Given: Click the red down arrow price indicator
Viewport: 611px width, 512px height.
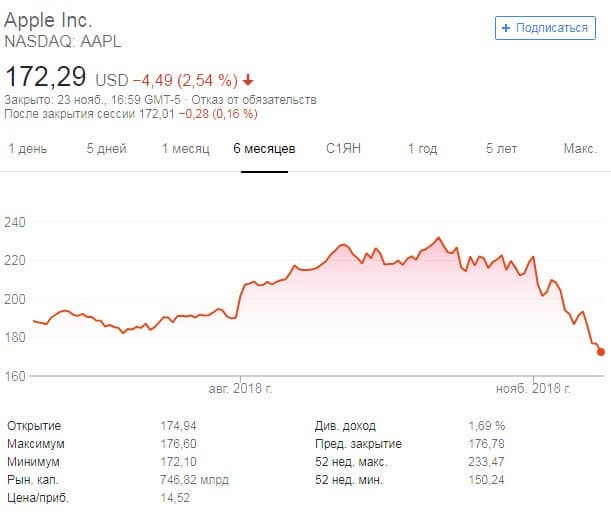Looking at the screenshot, I should tap(248, 79).
